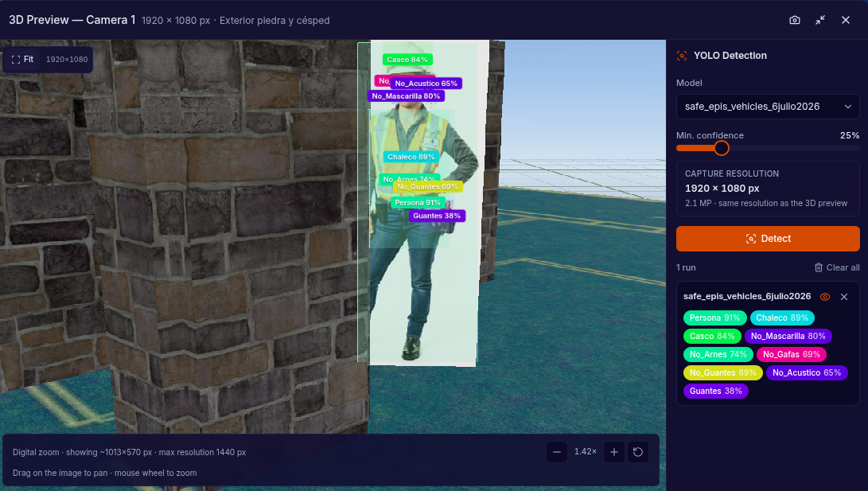This screenshot has width=868, height=491.
Task: Remove the safe_epis_vehicles_6julio2026 run
Action: tap(844, 297)
